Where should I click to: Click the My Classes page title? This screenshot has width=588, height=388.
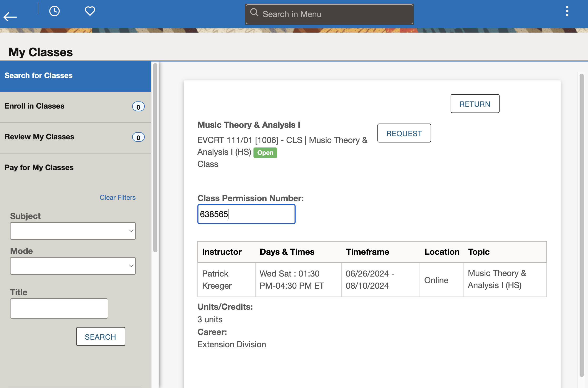coord(41,52)
